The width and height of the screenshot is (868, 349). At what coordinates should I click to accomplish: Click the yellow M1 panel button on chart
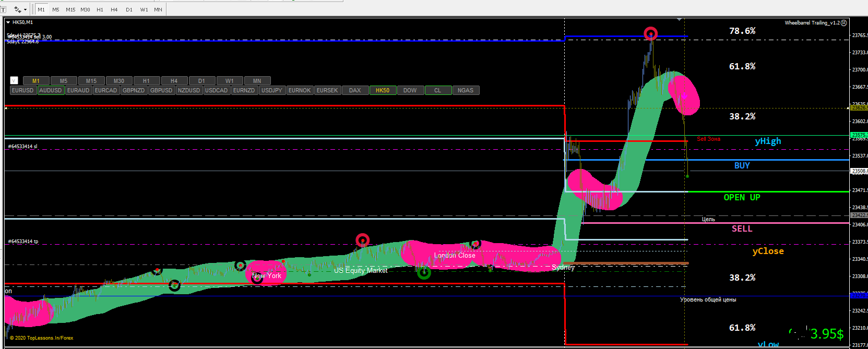click(x=36, y=81)
